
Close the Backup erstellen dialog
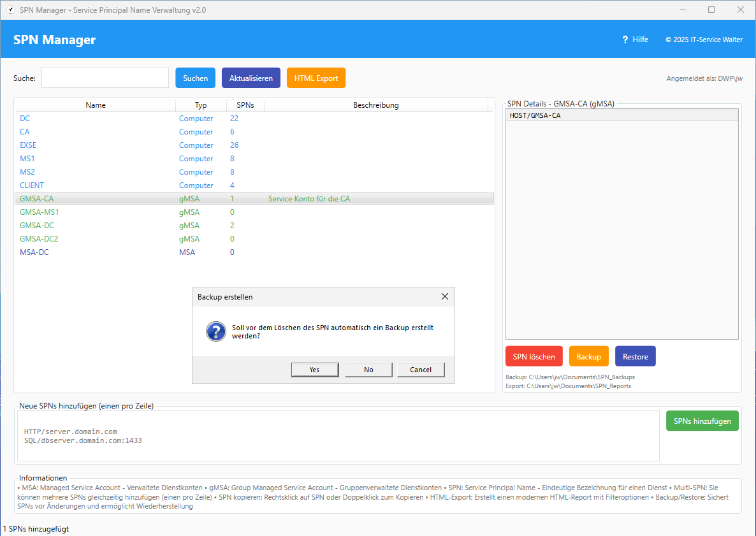point(444,297)
